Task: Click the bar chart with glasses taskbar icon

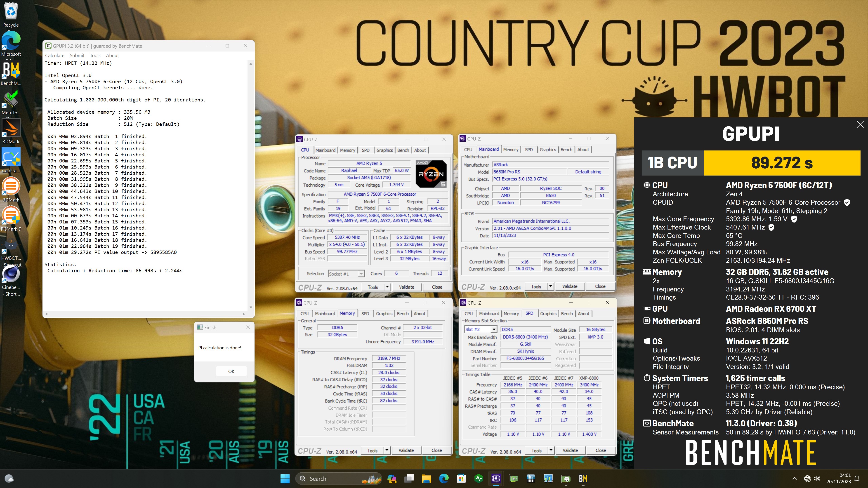Action: pos(548,479)
